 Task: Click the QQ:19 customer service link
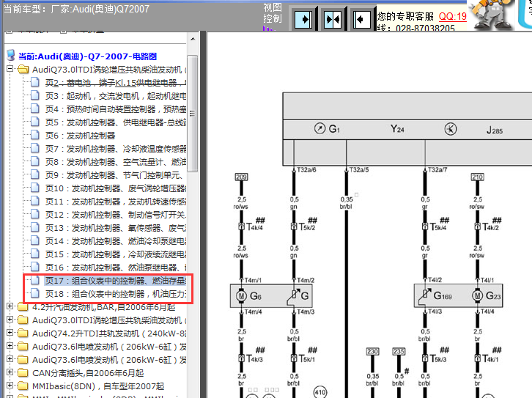point(453,16)
